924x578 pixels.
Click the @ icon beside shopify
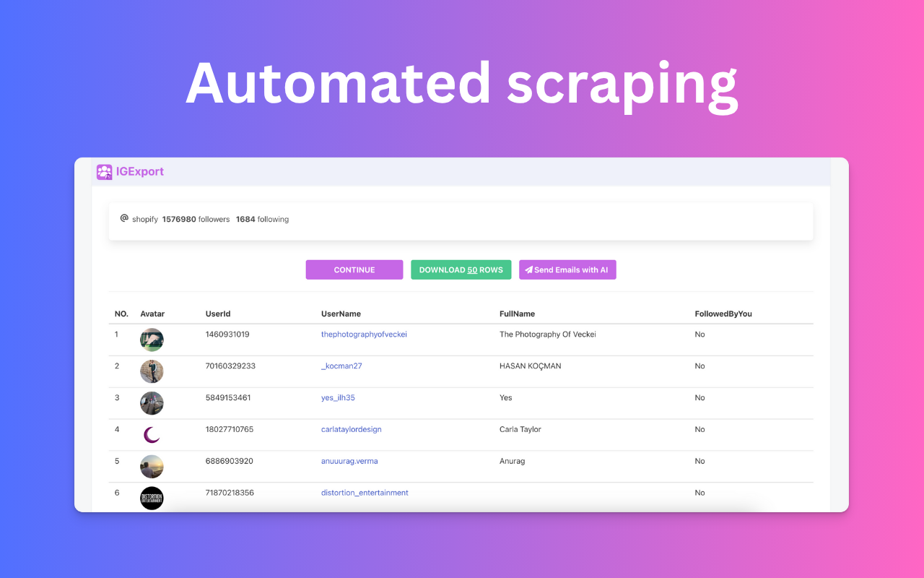(123, 218)
